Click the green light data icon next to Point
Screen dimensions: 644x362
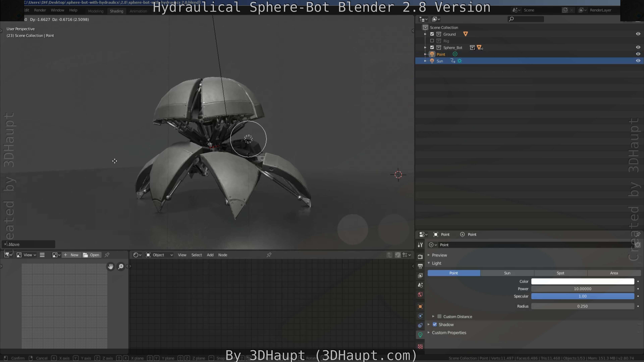[455, 54]
